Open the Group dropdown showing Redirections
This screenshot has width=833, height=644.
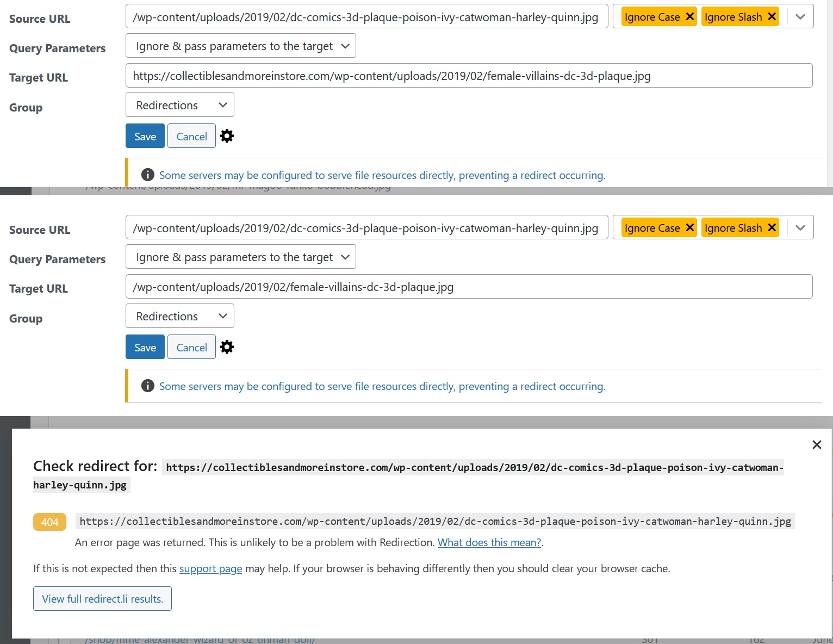click(x=179, y=104)
